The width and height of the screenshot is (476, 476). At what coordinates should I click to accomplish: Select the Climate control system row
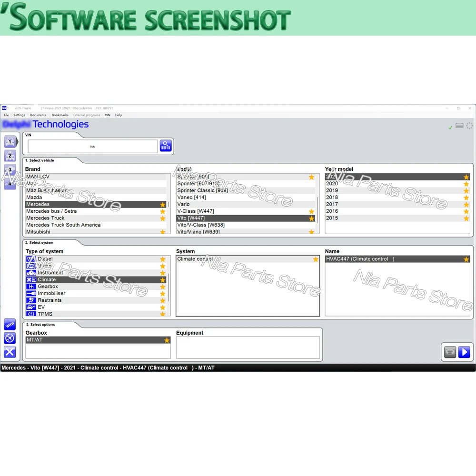[248, 259]
